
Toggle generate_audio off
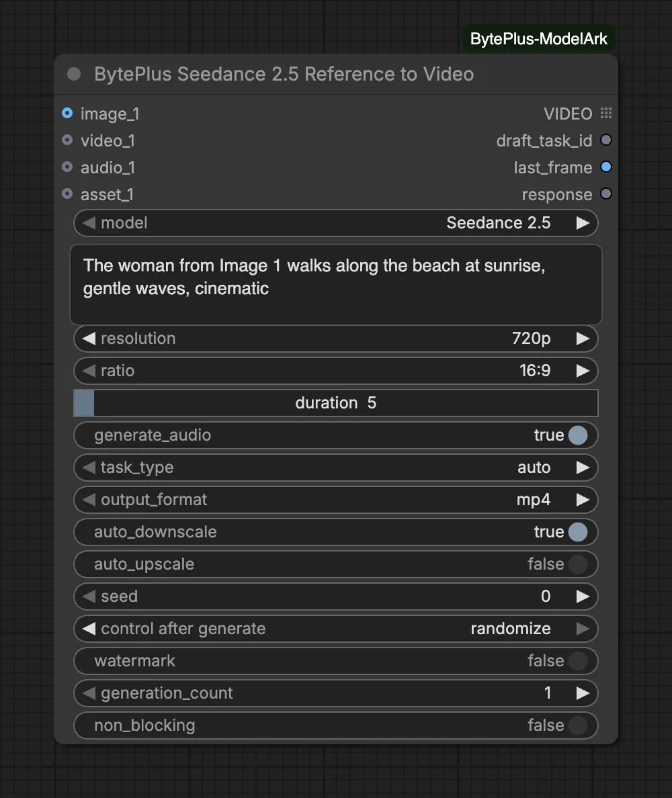tap(578, 435)
